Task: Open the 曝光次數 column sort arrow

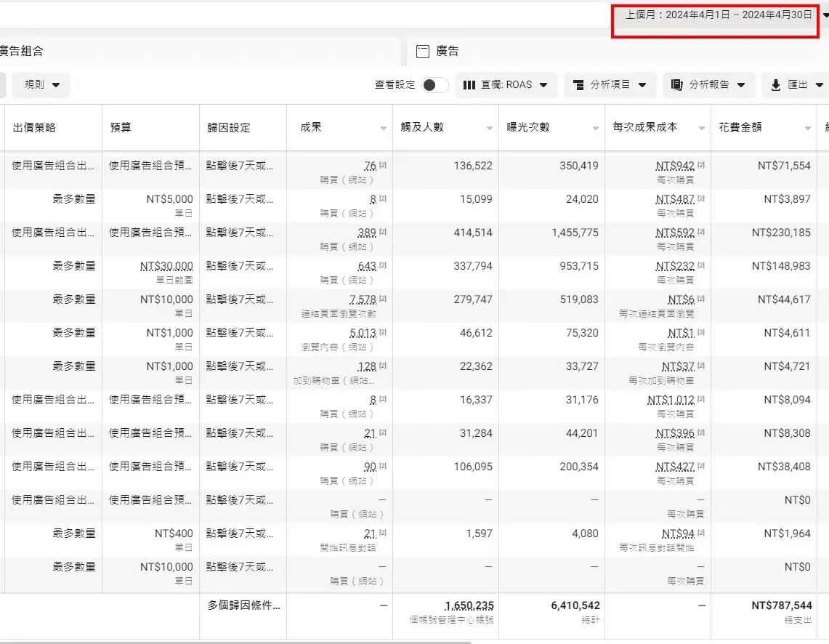Action: click(x=595, y=128)
